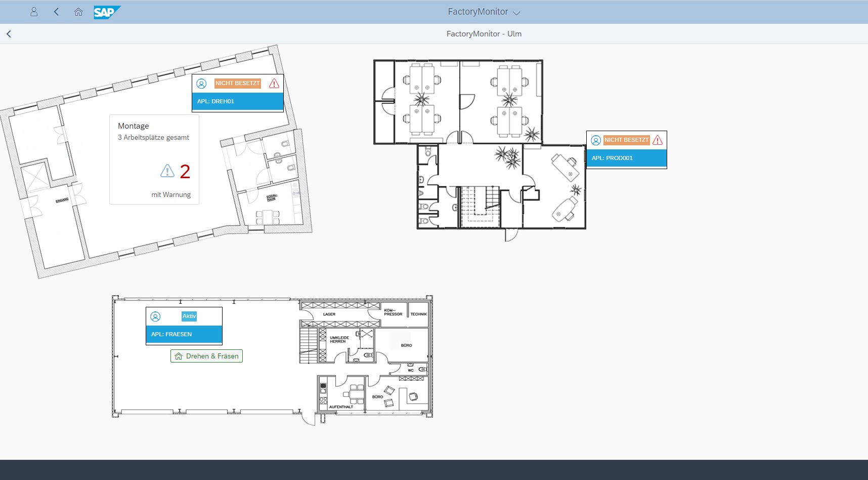This screenshot has height=480, width=868.
Task: Click the warning triangle in Montage tile
Action: pyautogui.click(x=167, y=171)
